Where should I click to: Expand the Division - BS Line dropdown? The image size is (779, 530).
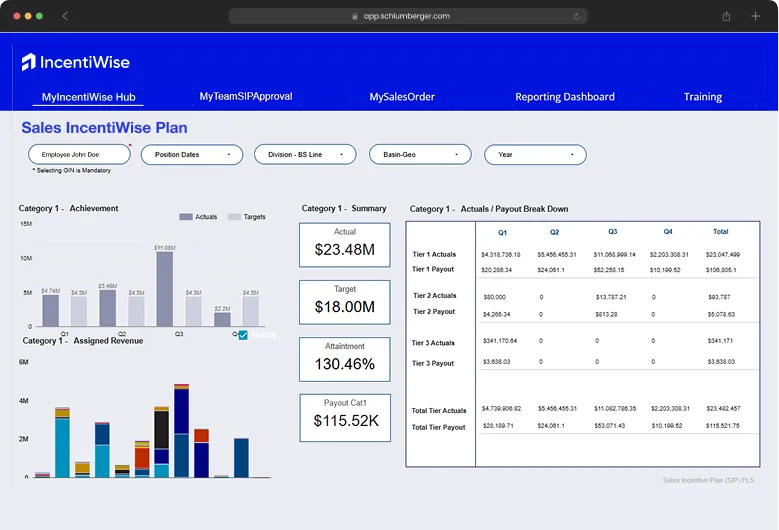click(x=305, y=154)
